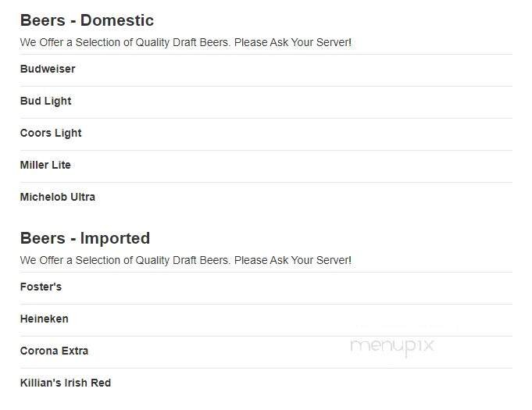Open the Miller Lite item
The image size is (532, 410).
coord(45,165)
